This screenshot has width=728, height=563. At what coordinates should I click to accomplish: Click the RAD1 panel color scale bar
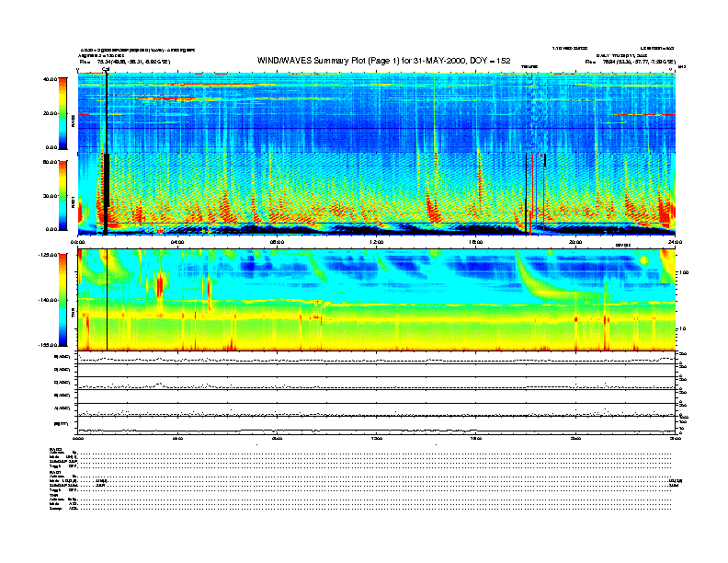click(63, 195)
